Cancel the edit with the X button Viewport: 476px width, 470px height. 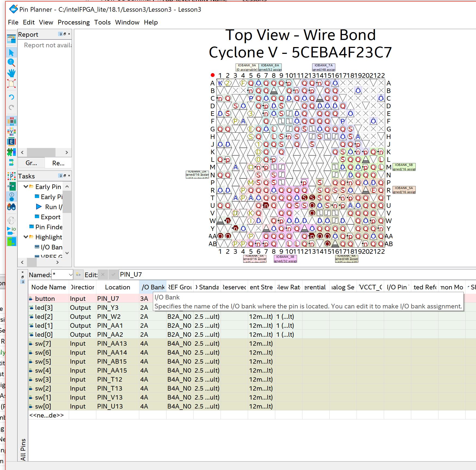[x=103, y=275]
